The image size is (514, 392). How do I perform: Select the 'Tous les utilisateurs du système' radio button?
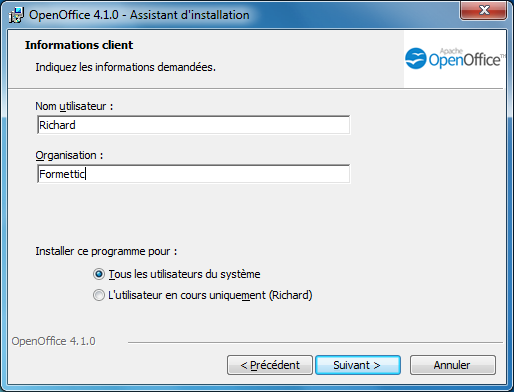pos(99,274)
